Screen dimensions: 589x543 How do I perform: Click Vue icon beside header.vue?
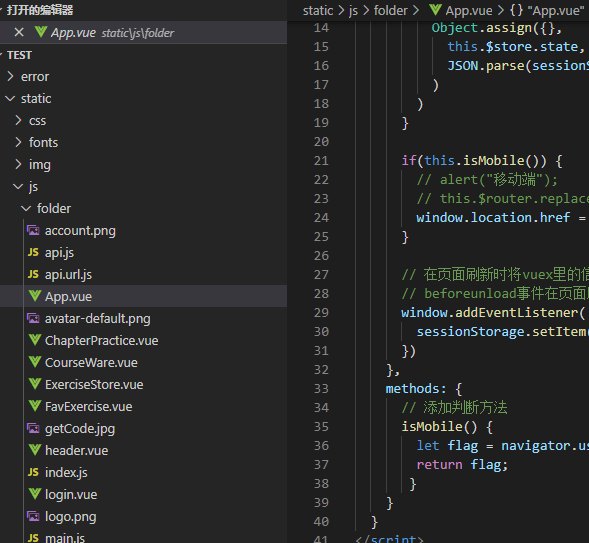35,450
